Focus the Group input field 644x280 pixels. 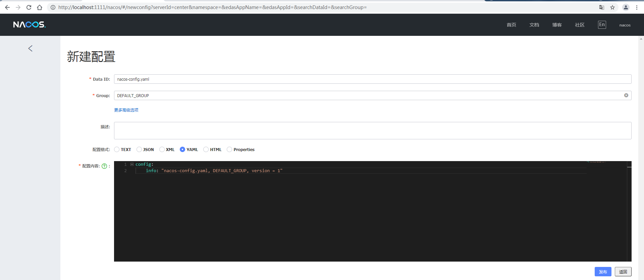[x=373, y=95]
